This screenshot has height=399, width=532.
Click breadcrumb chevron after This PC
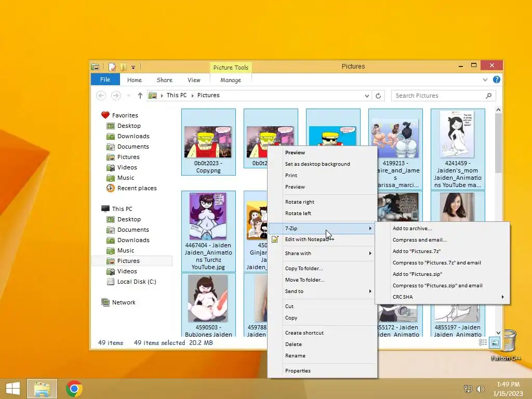tap(192, 96)
